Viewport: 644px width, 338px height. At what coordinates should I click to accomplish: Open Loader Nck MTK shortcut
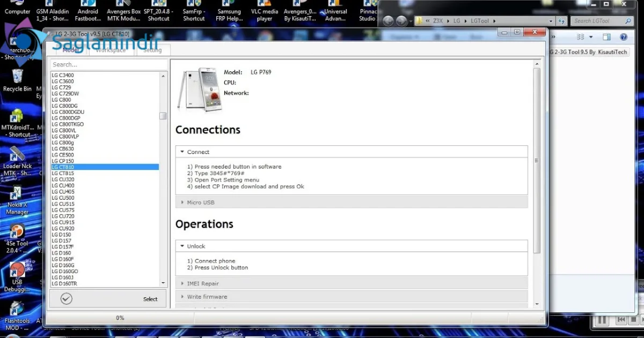17,162
